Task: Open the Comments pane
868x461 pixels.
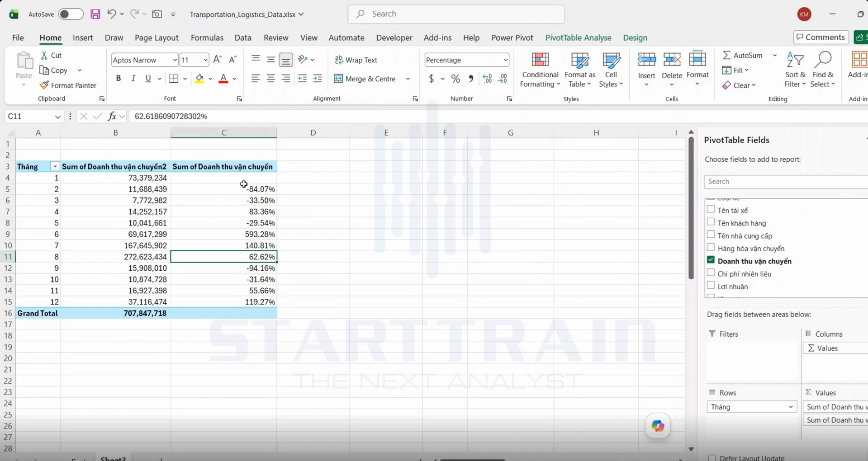Action: (x=821, y=37)
